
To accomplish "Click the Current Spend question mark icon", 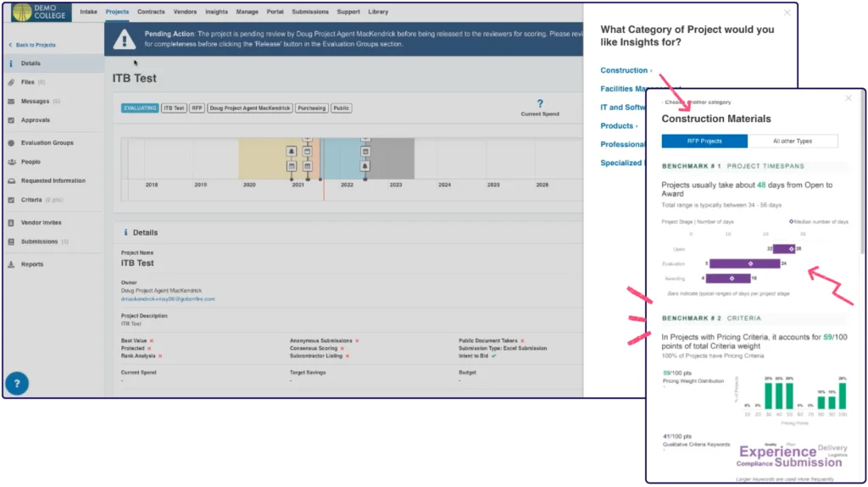I will point(540,103).
